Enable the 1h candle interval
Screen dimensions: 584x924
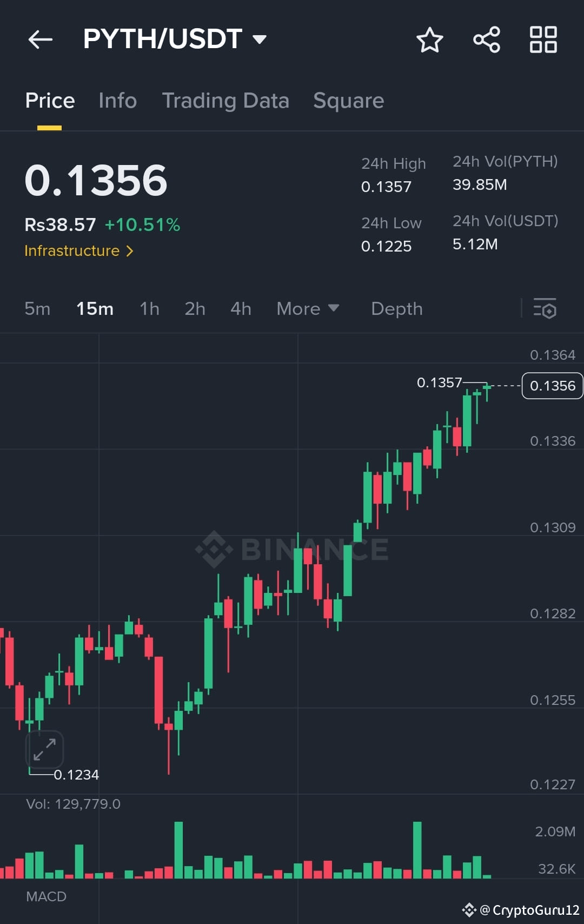click(x=149, y=309)
